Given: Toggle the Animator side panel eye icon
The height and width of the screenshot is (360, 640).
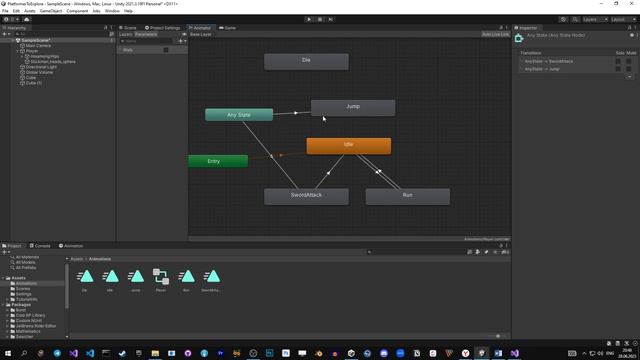Looking at the screenshot, I should coord(184,34).
